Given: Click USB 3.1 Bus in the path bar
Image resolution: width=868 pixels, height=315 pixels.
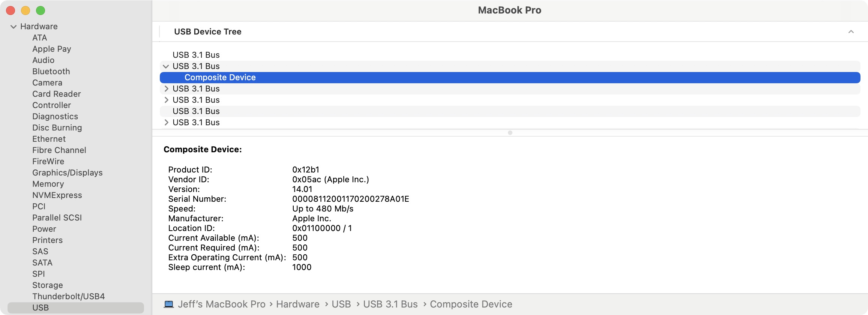Looking at the screenshot, I should point(390,304).
